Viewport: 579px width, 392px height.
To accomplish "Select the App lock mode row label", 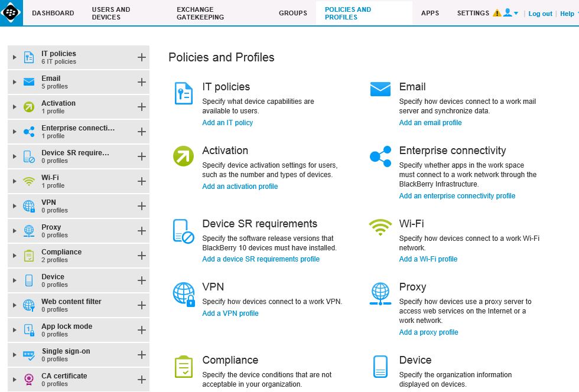I will 67,326.
